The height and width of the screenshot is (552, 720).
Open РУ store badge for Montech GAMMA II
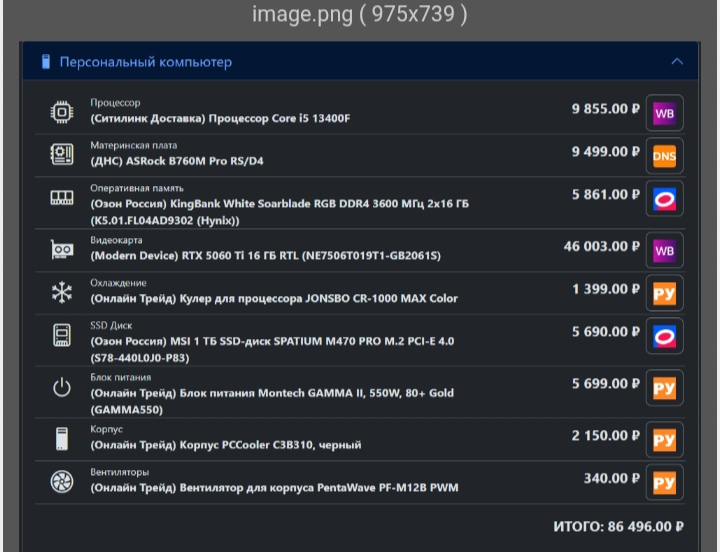(664, 388)
